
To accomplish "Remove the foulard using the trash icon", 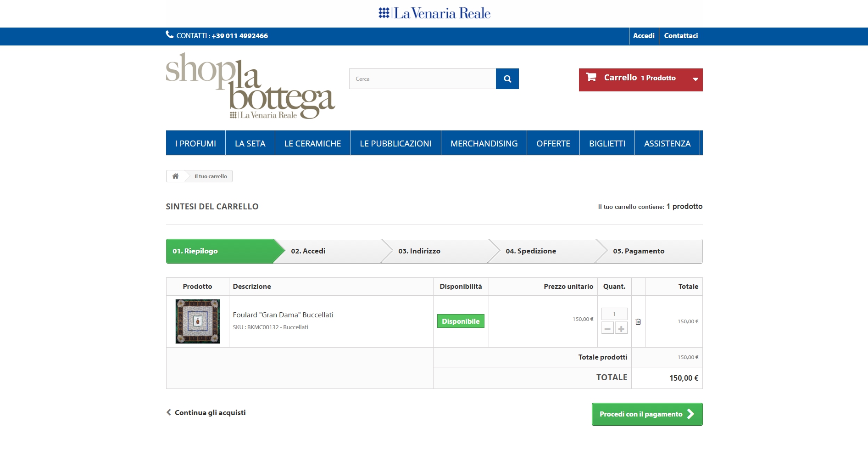I will tap(638, 321).
